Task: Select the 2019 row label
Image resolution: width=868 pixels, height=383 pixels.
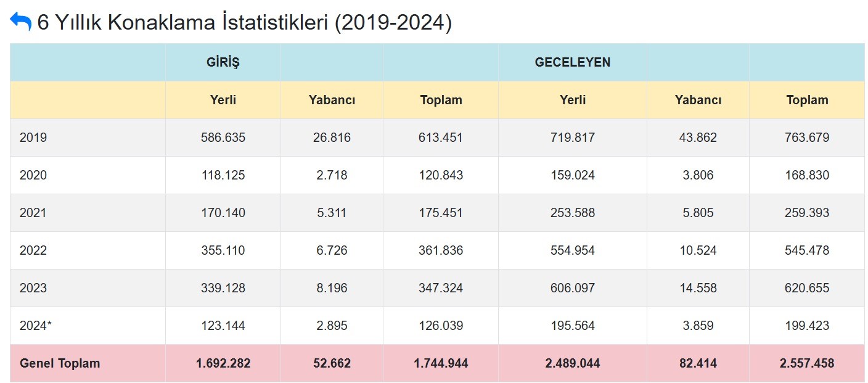Action: pyautogui.click(x=32, y=137)
